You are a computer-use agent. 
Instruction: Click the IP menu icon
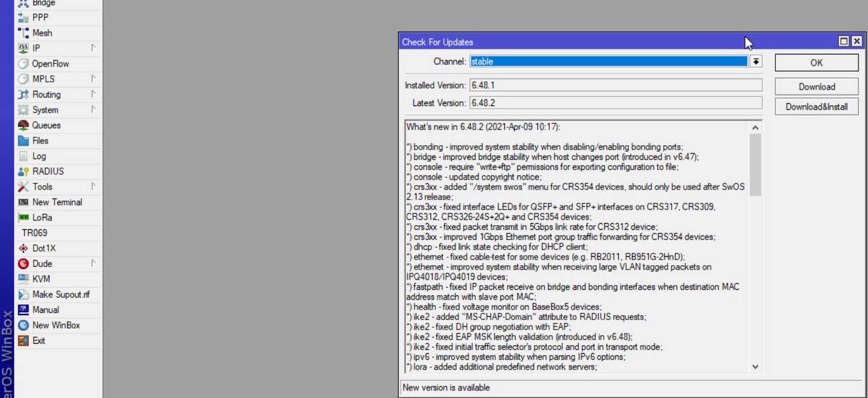pos(23,48)
